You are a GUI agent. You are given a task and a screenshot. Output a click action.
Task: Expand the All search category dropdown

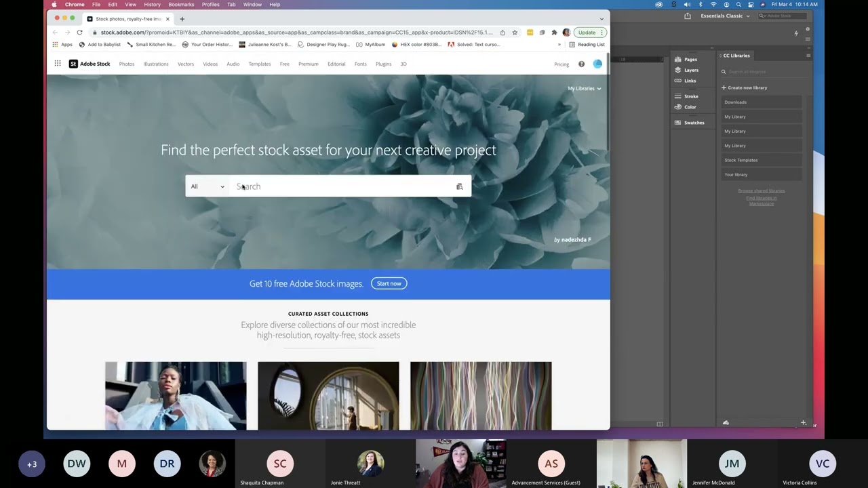click(x=207, y=186)
